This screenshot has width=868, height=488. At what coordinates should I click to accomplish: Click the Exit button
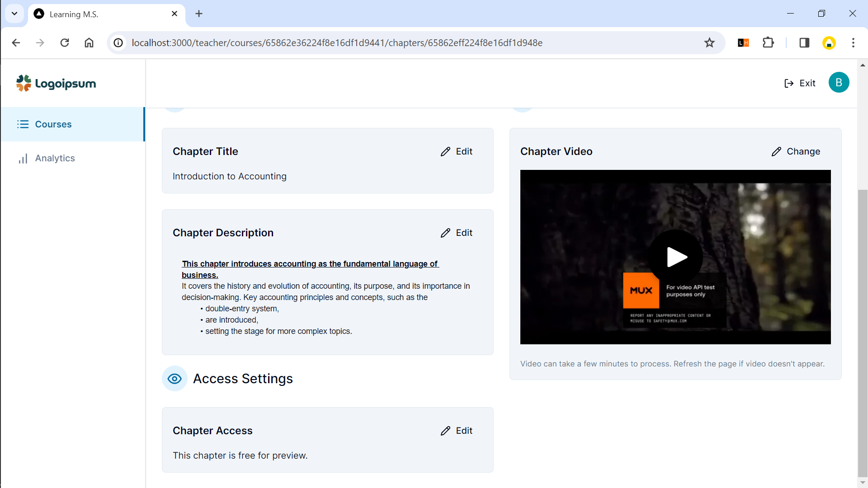point(800,83)
